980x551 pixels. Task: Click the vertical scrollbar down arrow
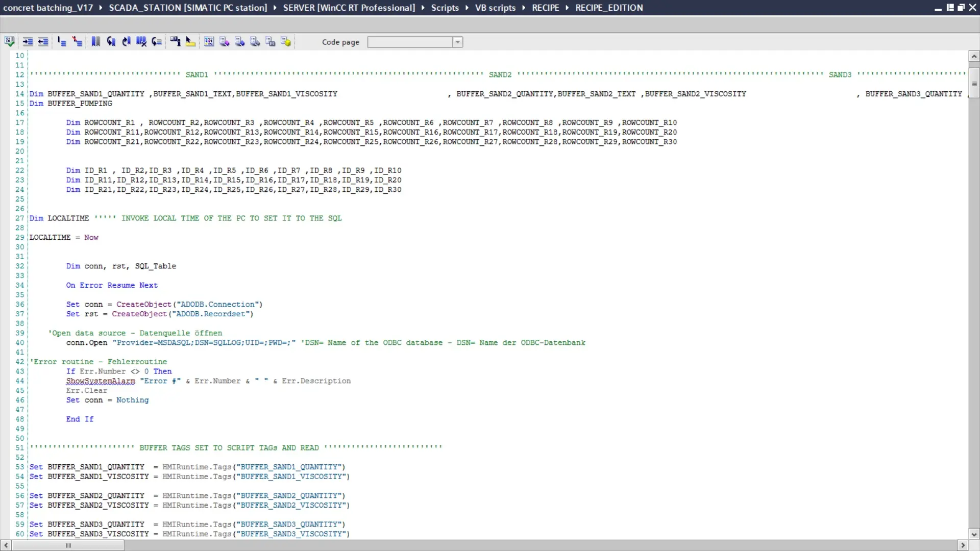pos(974,534)
